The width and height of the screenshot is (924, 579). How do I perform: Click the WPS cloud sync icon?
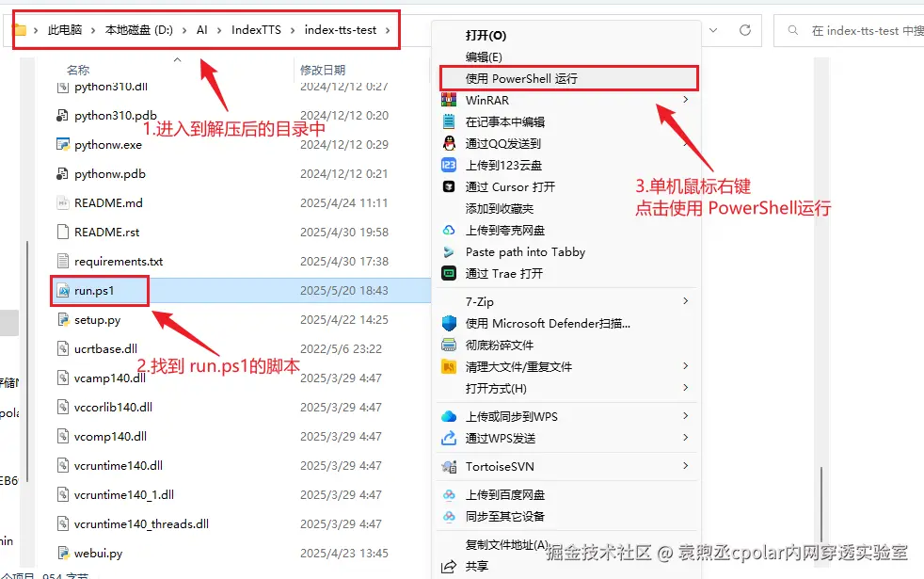449,416
